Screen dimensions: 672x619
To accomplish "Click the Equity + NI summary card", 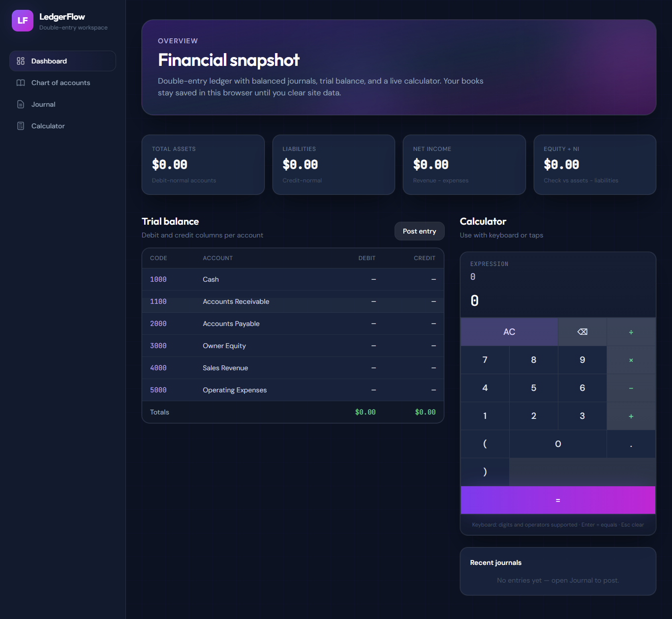I will tap(595, 165).
